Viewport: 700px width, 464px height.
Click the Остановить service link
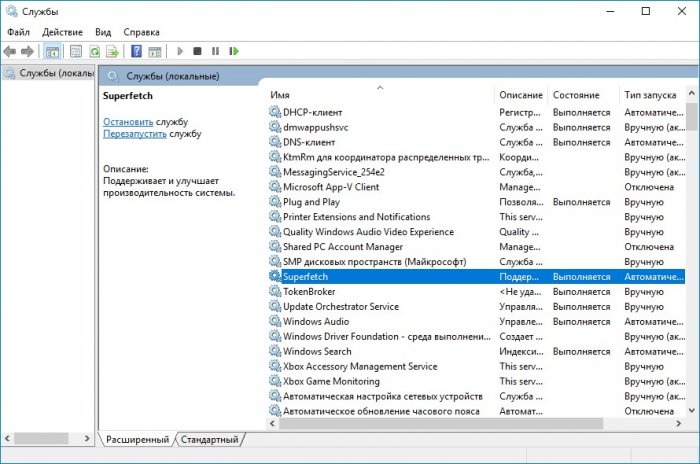tap(128, 121)
